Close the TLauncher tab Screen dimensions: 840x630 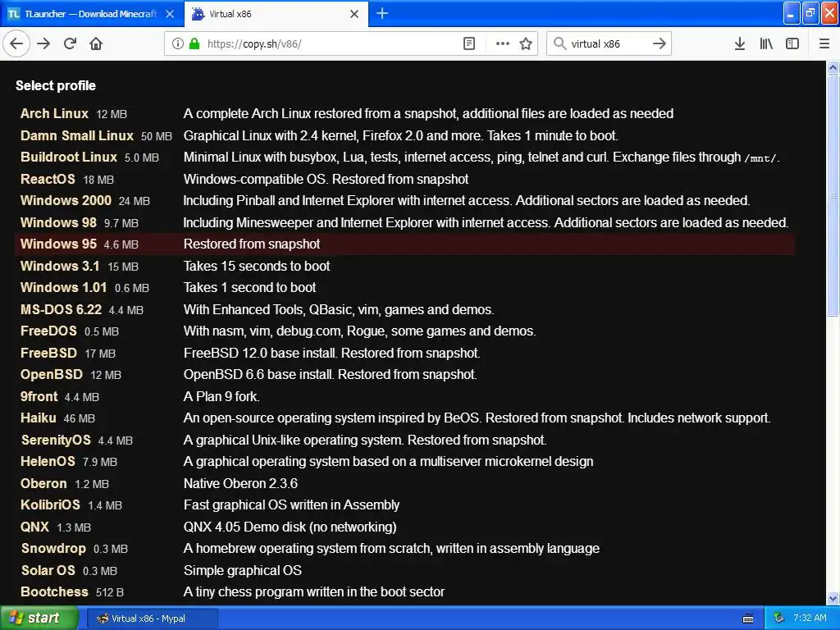pos(170,14)
